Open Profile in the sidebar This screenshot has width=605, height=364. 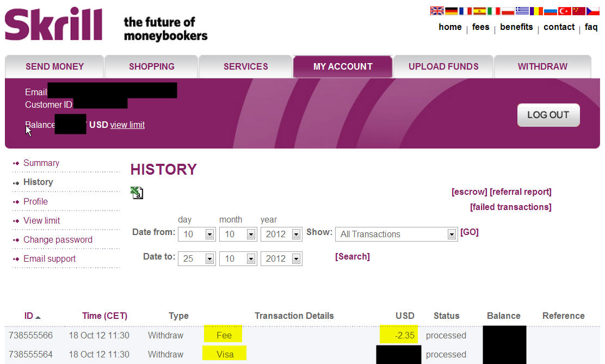[35, 201]
